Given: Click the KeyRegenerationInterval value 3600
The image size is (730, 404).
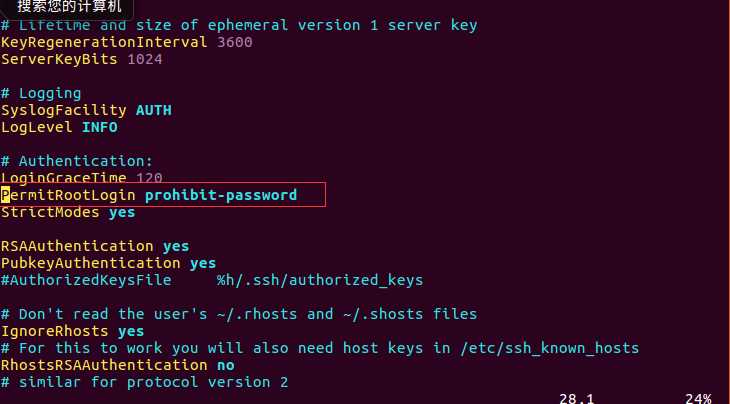Looking at the screenshot, I should coord(235,42).
